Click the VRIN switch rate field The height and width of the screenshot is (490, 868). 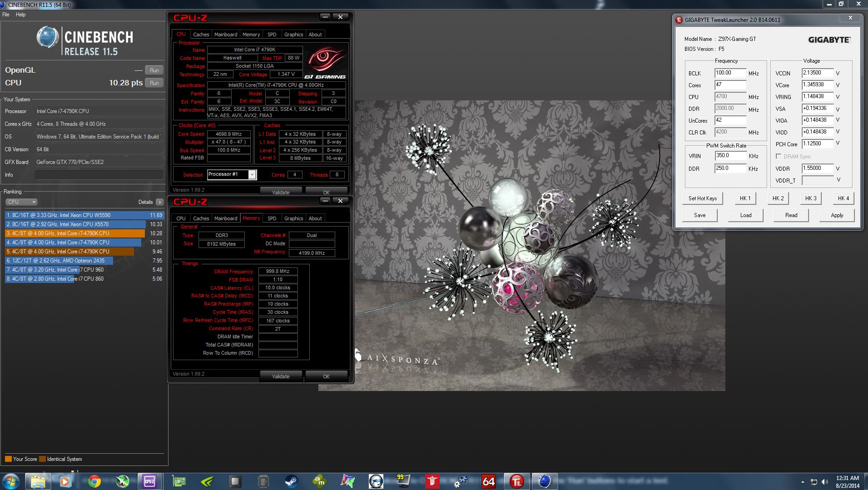(x=730, y=155)
